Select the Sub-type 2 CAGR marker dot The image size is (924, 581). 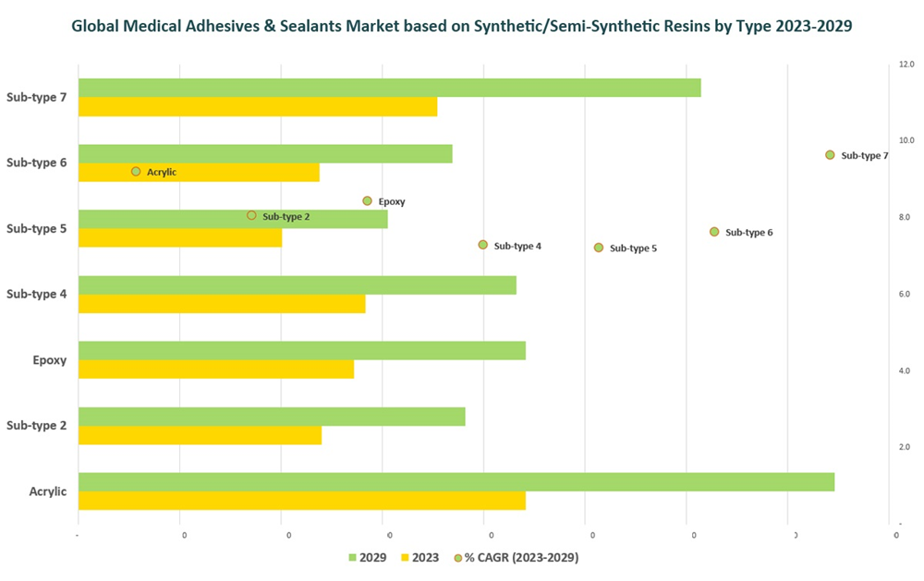coord(251,215)
